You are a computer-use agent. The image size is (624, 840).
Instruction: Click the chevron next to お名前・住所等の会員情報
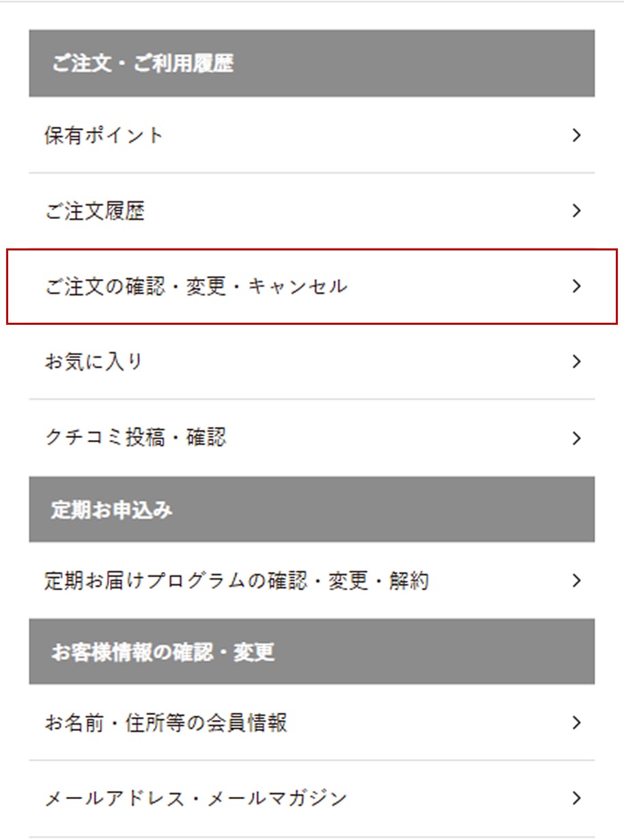coord(577,722)
